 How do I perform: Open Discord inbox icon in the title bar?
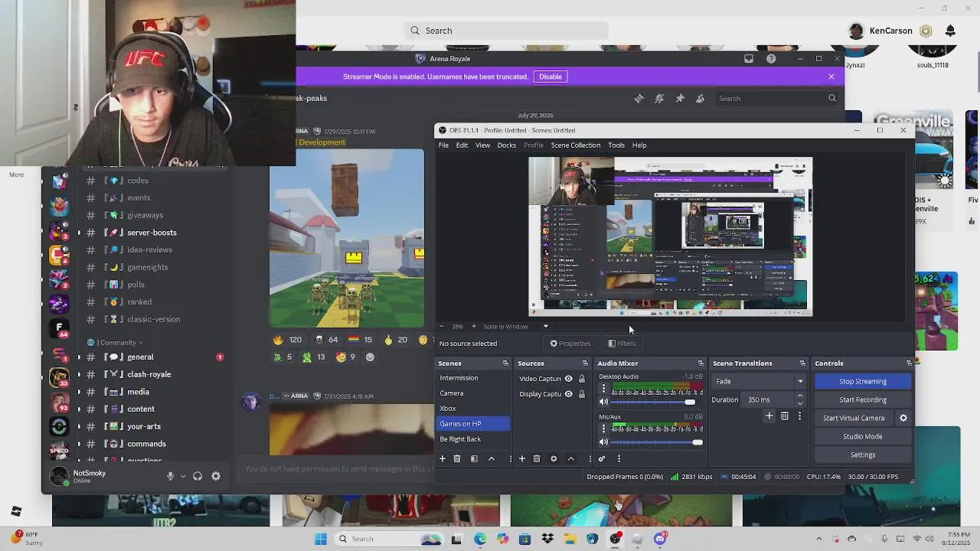pyautogui.click(x=749, y=59)
